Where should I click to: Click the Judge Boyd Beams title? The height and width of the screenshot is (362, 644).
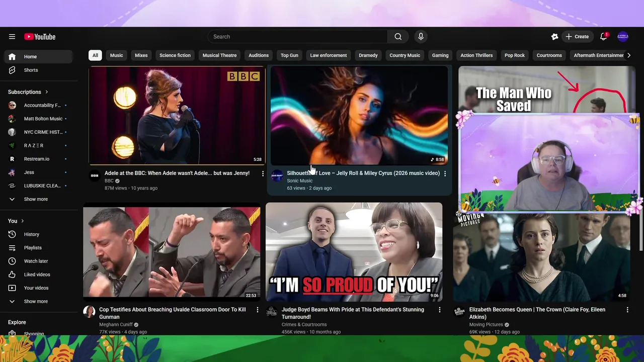point(353,313)
